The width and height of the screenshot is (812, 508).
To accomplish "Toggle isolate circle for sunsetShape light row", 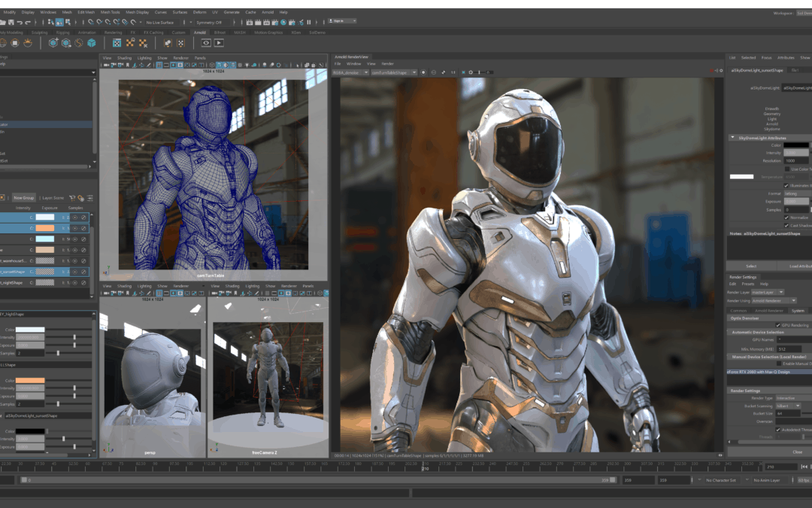I will [x=74, y=272].
